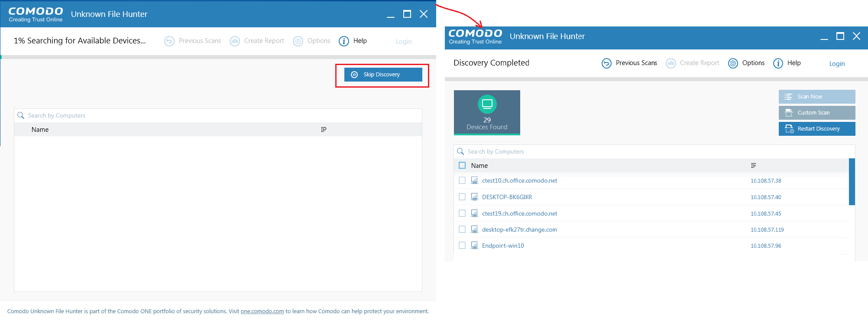
Task: Click the device list vertical scrollbar
Action: pyautogui.click(x=852, y=182)
